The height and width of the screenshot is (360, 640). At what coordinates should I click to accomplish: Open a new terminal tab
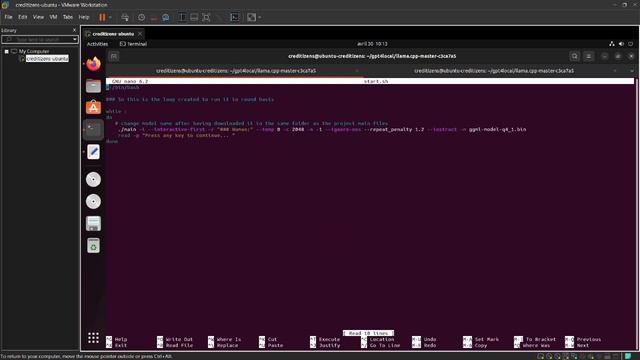[x=114, y=56]
